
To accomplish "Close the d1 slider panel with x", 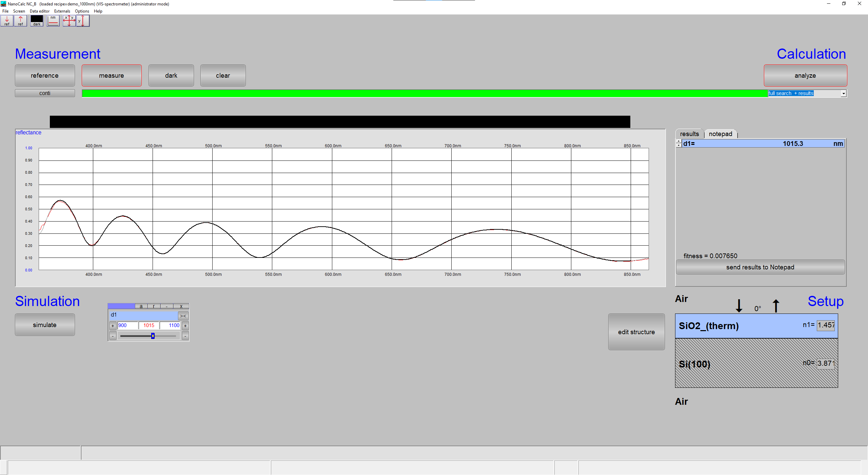I will point(181,306).
